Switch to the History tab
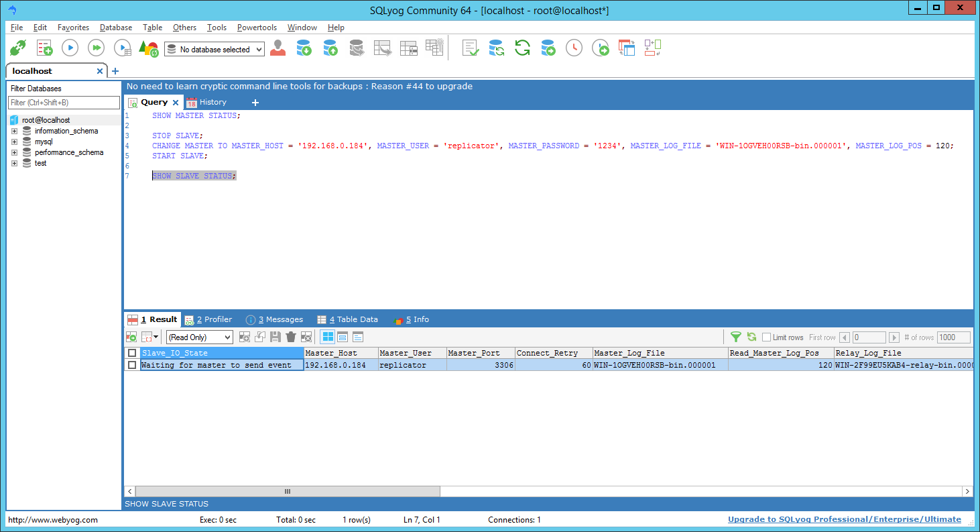Screen dimensions: 980x532 [x=206, y=102]
